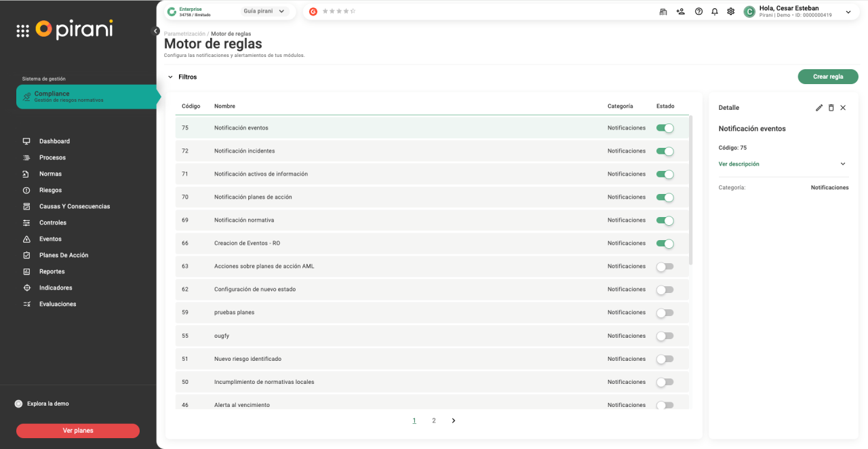Screen dimensions: 868x449
Task: Click the help question mark icon
Action: [698, 12]
